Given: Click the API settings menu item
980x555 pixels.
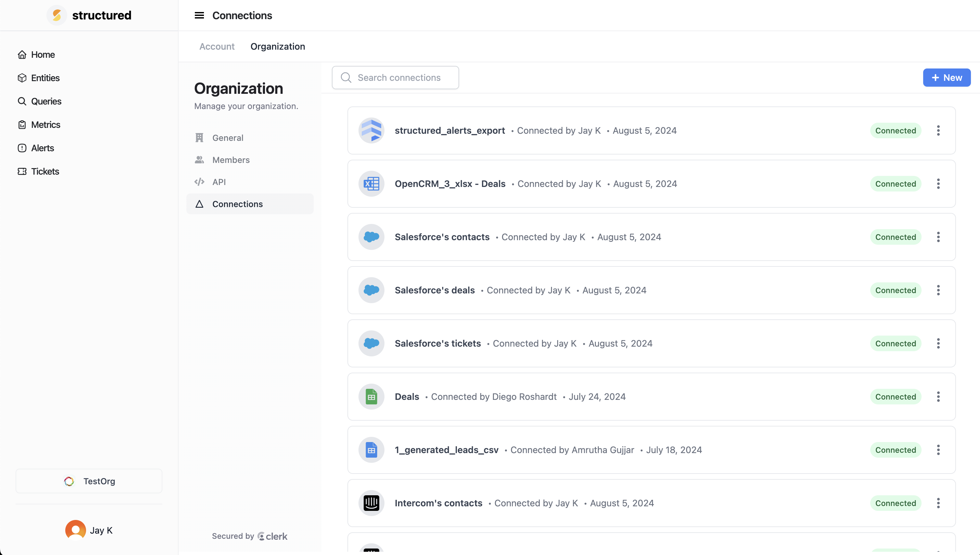Looking at the screenshot, I should point(219,182).
